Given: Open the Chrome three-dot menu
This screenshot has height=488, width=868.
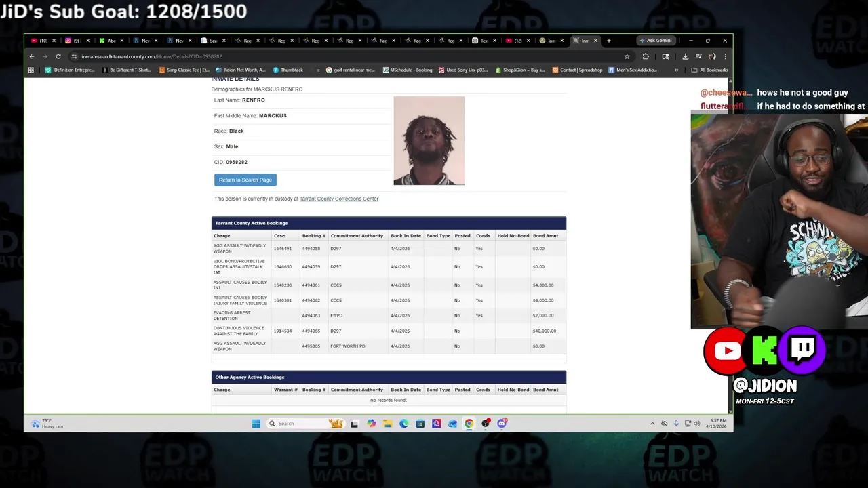Looking at the screenshot, I should pos(725,56).
